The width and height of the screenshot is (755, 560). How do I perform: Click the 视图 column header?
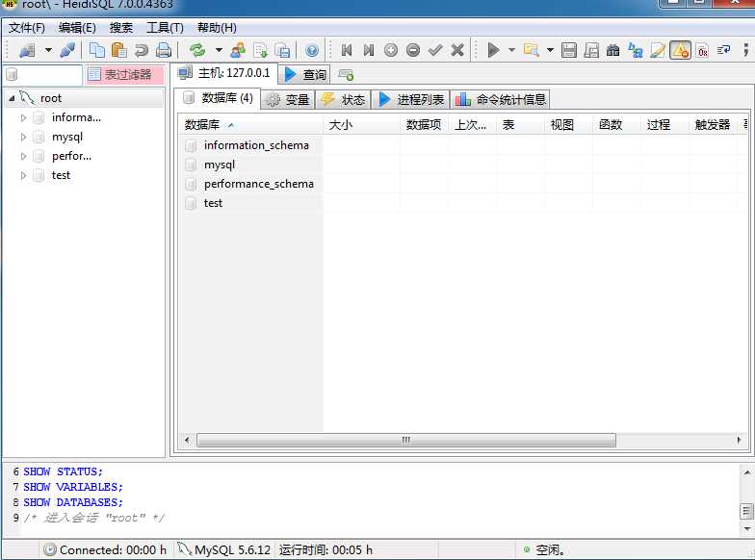click(x=568, y=125)
